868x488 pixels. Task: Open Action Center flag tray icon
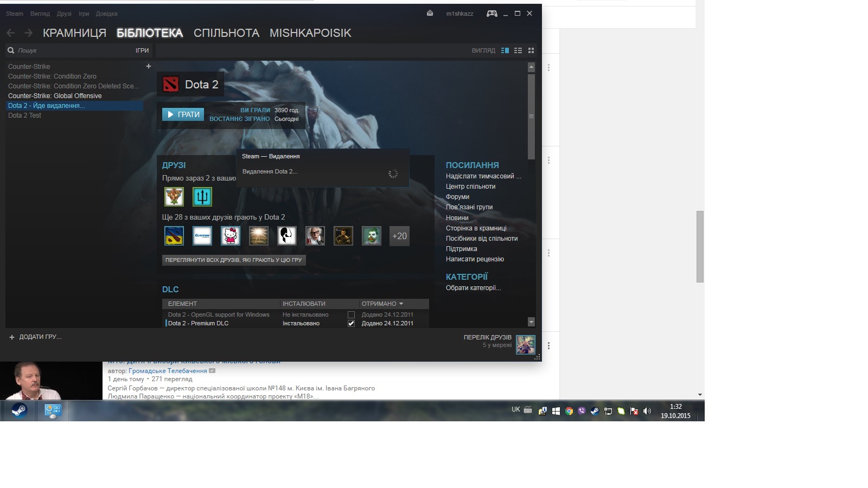pyautogui.click(x=634, y=411)
